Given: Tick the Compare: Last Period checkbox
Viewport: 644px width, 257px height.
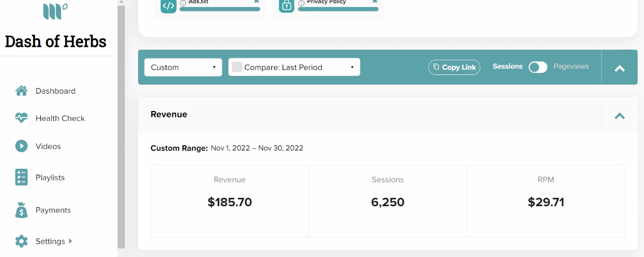Looking at the screenshot, I should (x=237, y=67).
